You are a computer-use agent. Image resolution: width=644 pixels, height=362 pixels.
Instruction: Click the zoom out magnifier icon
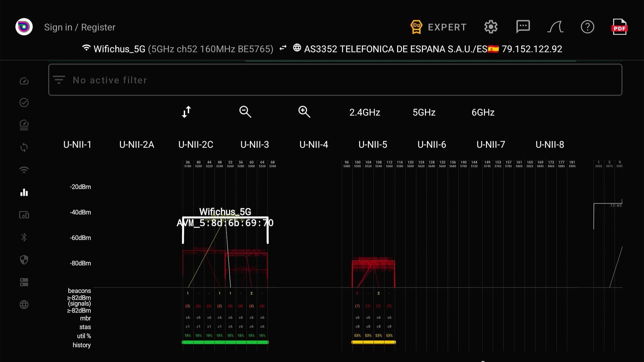pos(245,112)
